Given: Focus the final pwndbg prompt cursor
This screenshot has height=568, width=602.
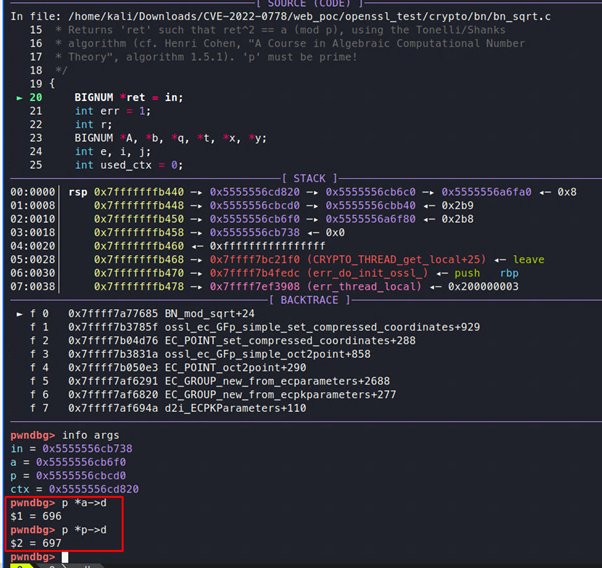Looking at the screenshot, I should pos(65,557).
